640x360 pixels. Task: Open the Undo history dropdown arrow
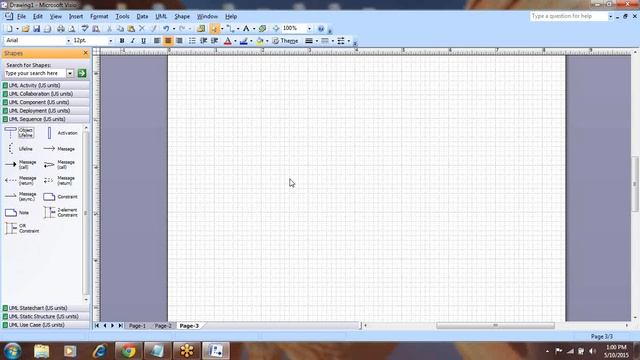point(173,29)
